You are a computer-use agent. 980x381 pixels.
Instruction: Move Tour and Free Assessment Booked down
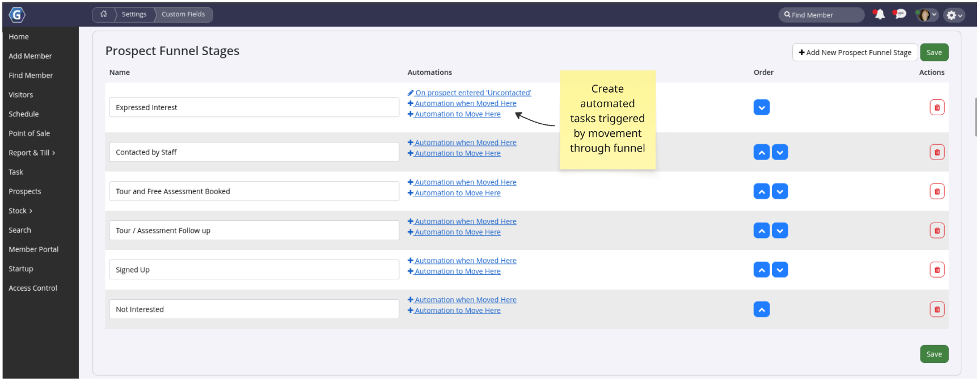tap(780, 191)
